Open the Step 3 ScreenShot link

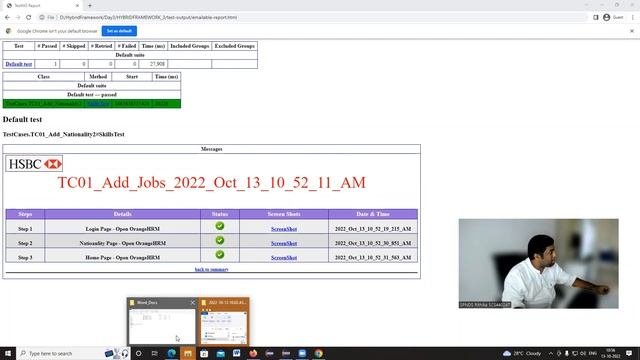(284, 258)
